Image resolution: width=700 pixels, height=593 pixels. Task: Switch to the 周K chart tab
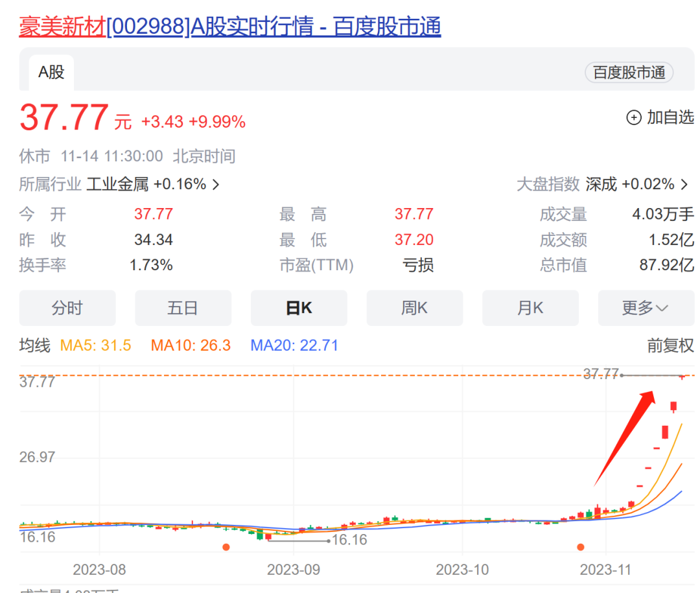[x=415, y=308]
